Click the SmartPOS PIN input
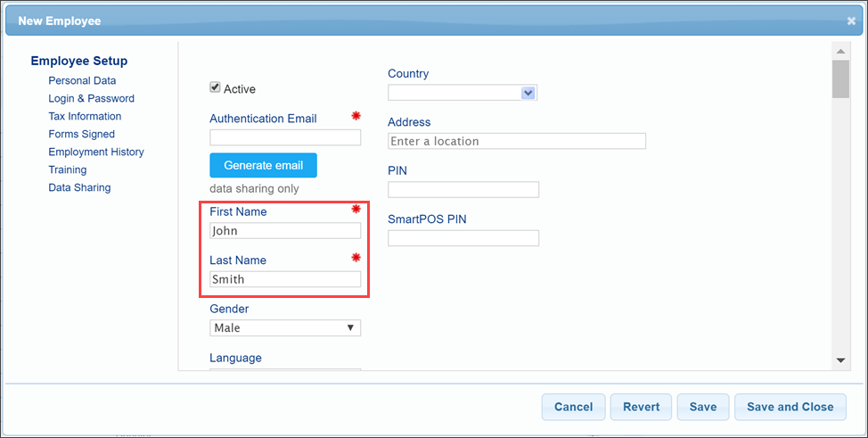Screen dimensions: 868x438 463,238
